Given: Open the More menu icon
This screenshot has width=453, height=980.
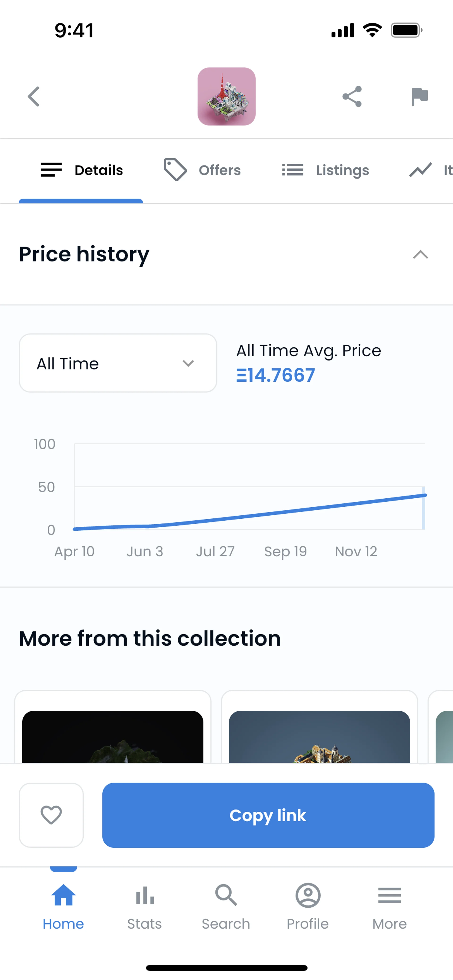Looking at the screenshot, I should pyautogui.click(x=390, y=907).
